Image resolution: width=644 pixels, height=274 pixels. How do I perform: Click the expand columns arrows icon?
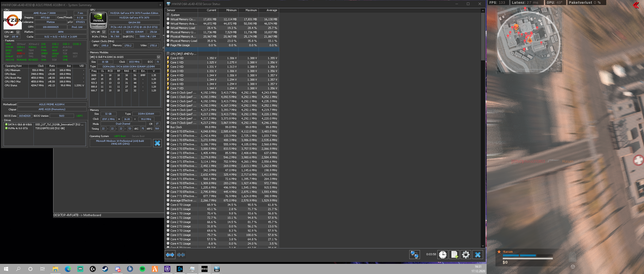click(170, 255)
